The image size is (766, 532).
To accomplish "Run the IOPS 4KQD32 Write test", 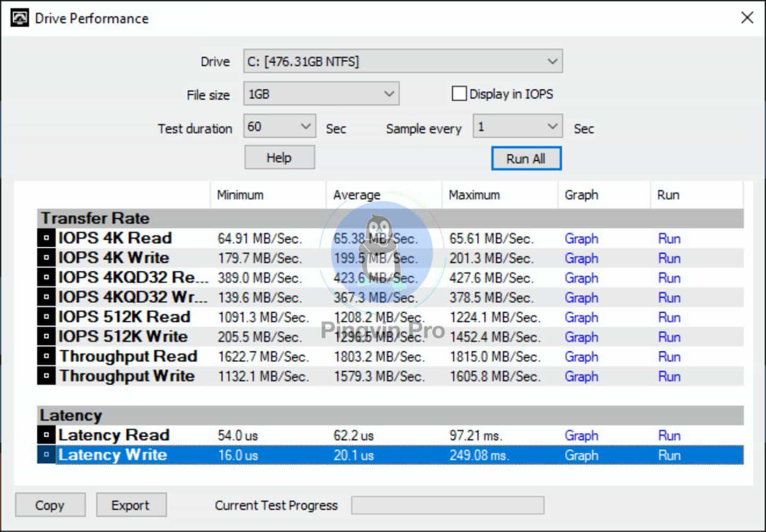I will (x=669, y=297).
